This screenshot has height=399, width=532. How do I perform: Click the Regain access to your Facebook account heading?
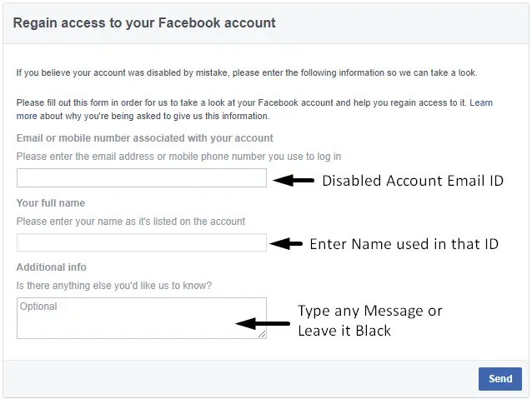(144, 23)
